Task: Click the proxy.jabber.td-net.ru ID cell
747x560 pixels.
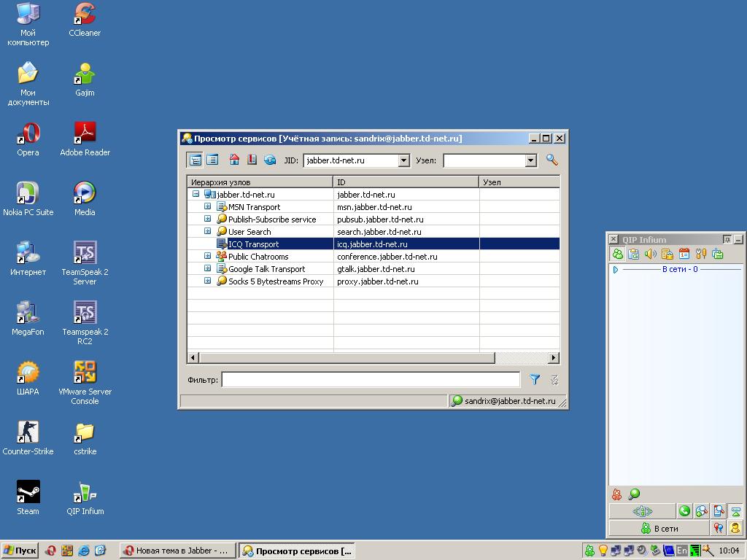Action: coord(378,281)
